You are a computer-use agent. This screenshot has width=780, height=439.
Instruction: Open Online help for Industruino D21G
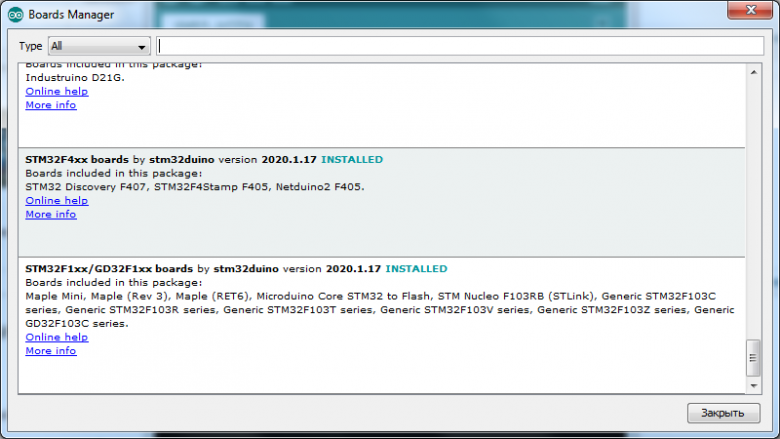click(x=57, y=91)
